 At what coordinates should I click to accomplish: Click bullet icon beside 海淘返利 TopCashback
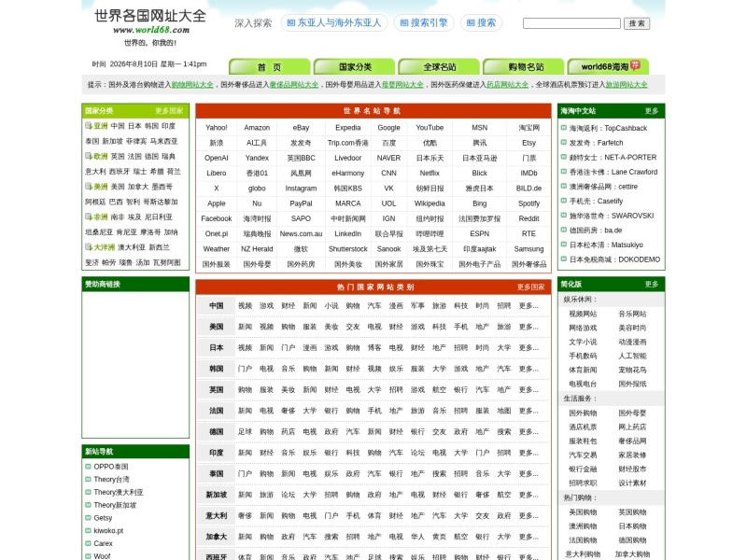click(564, 128)
